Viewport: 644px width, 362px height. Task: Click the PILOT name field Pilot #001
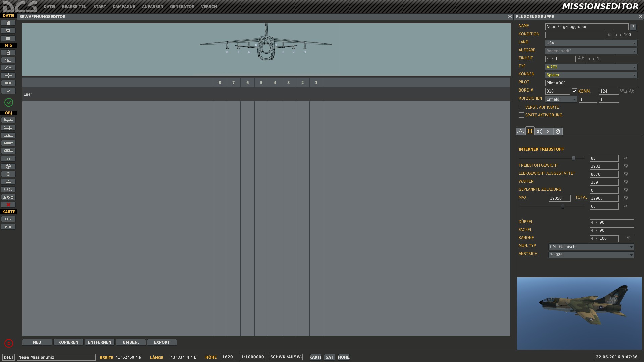tap(591, 83)
